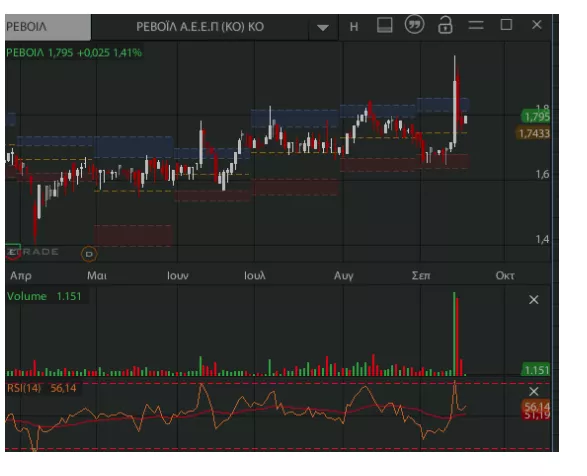Click the 1,4 price axis label
This screenshot has width=587, height=476.
tap(542, 239)
